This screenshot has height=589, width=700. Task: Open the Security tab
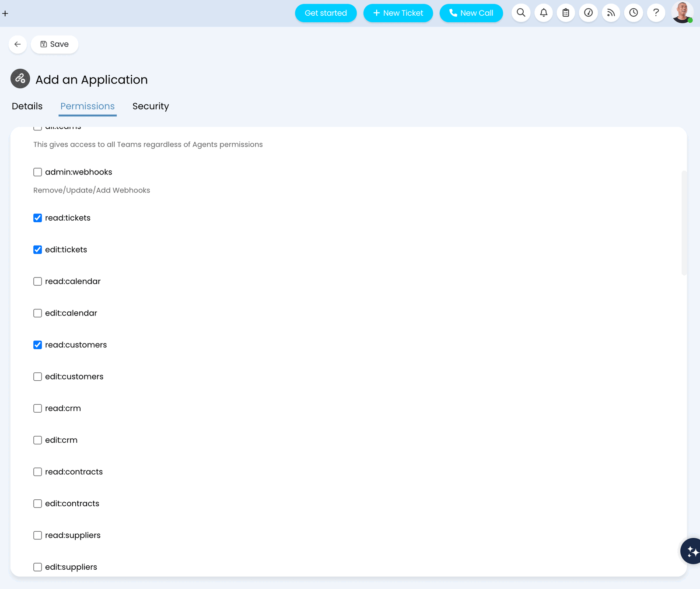150,106
